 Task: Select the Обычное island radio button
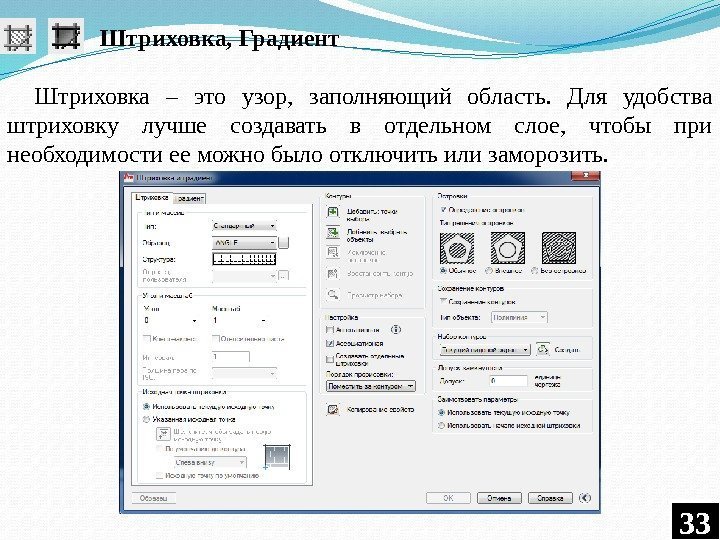443,271
